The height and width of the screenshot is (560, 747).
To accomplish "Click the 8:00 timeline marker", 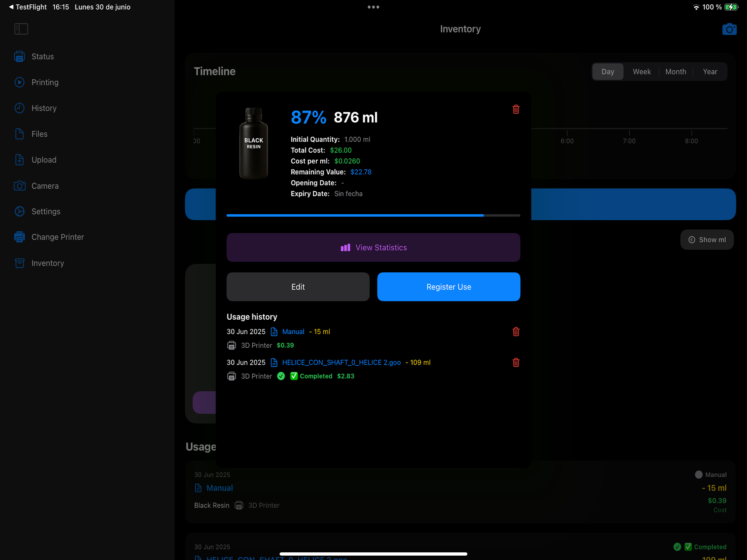I will click(x=691, y=141).
